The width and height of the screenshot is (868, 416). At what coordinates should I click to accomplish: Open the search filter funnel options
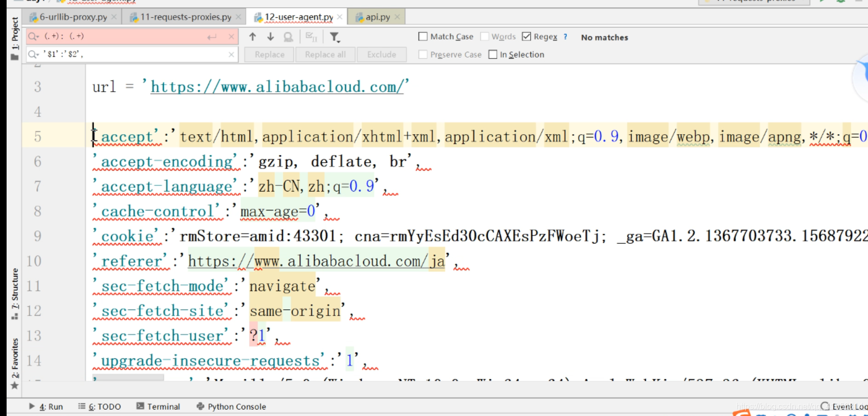(335, 37)
